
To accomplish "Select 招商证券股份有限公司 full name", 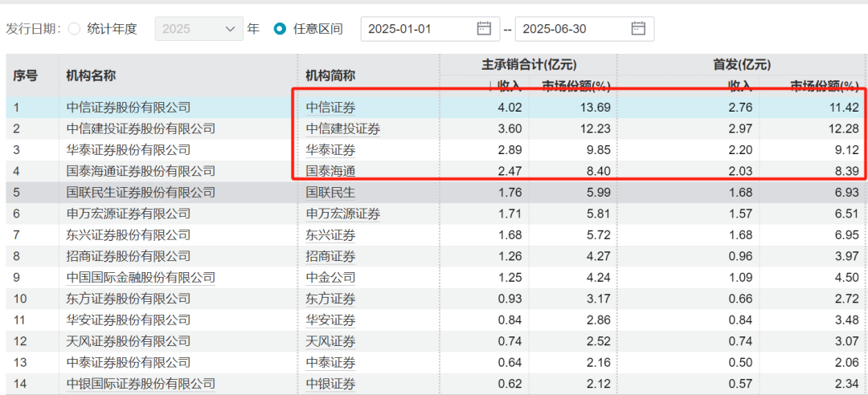I will pos(128,257).
